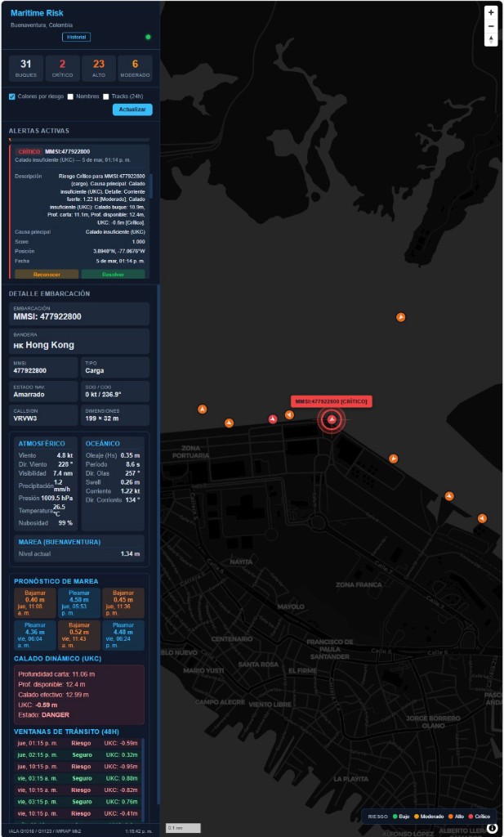Viewport: 504px width, 837px height.
Task: Select the pulsing red selected vessel marker
Action: 332,419
